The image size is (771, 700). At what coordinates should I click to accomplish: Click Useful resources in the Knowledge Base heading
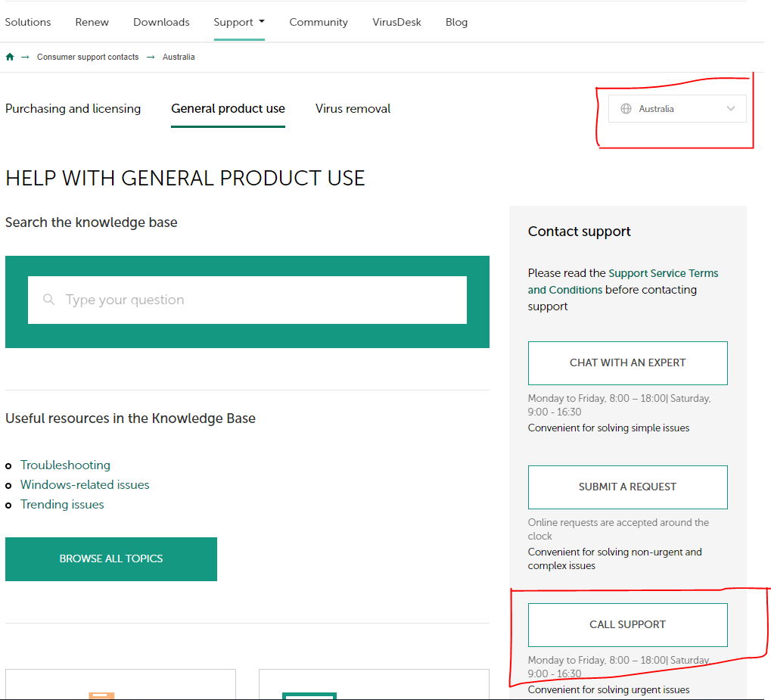130,418
